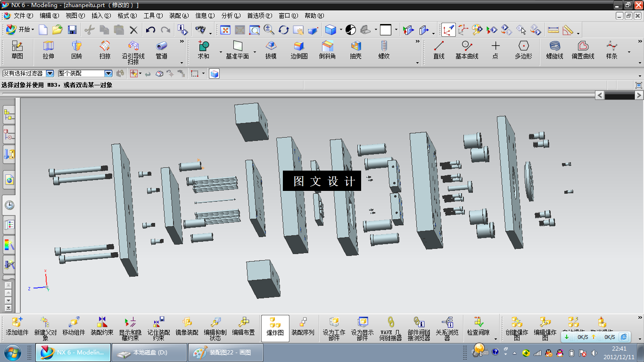This screenshot has width=644, height=362.
Task: Open the 插入 insert menu
Action: point(101,16)
